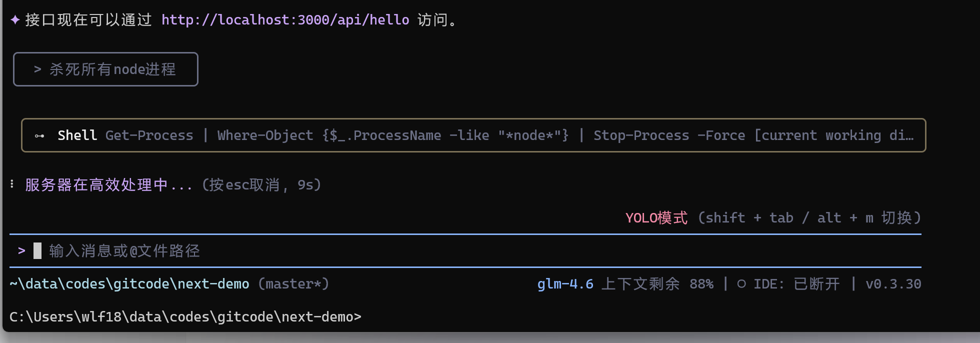
Task: Click the chevron in the 杀死所有node进程 box
Action: pos(37,69)
